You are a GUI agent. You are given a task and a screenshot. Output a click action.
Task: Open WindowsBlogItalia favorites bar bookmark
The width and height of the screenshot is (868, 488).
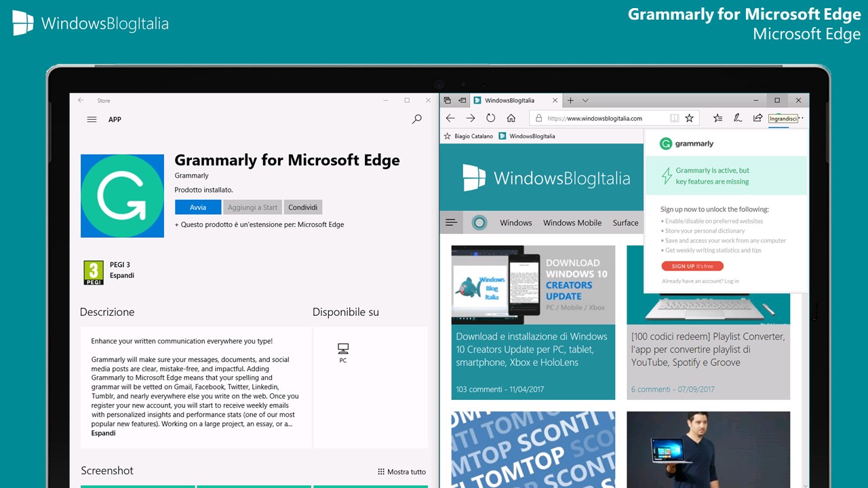[527, 136]
